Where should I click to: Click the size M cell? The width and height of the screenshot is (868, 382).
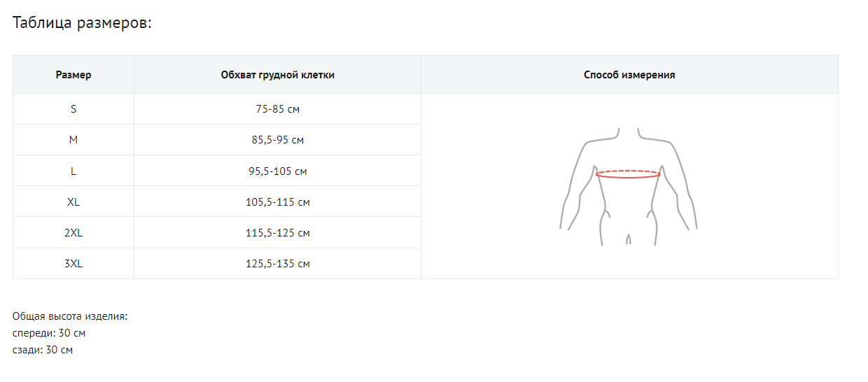coord(73,140)
